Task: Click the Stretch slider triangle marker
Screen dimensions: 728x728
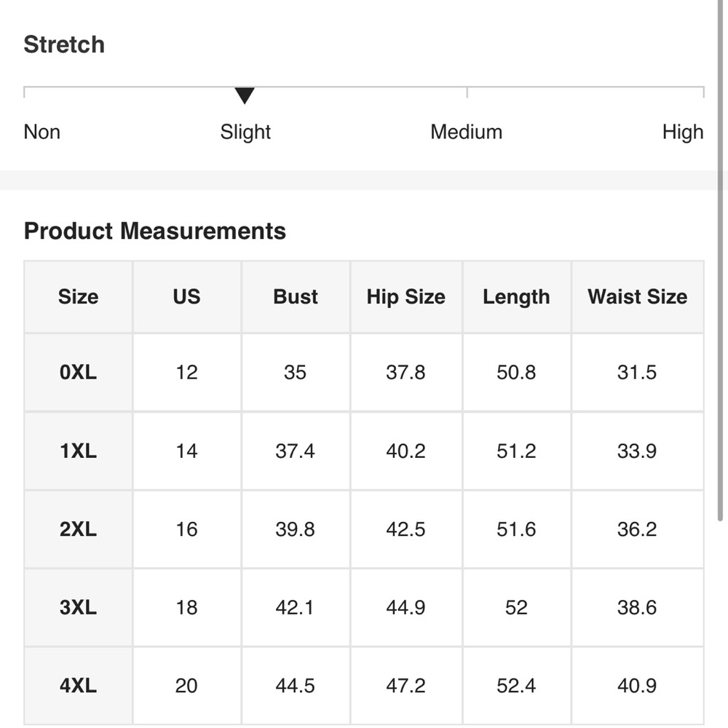Action: 244,95
